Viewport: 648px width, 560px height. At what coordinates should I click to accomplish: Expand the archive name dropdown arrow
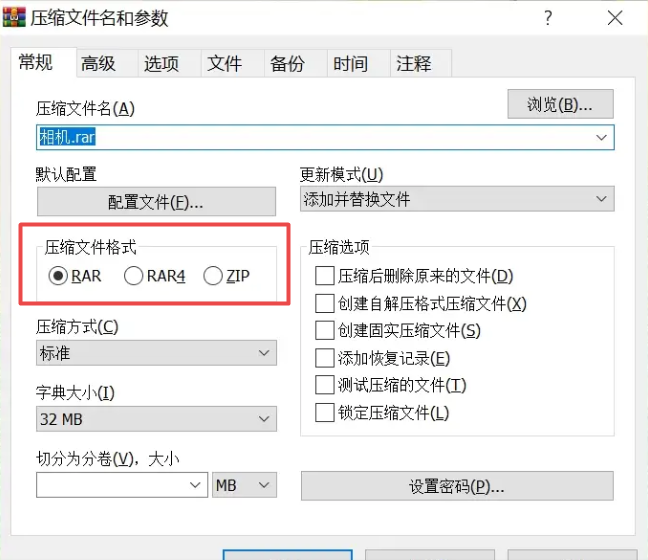coord(601,137)
